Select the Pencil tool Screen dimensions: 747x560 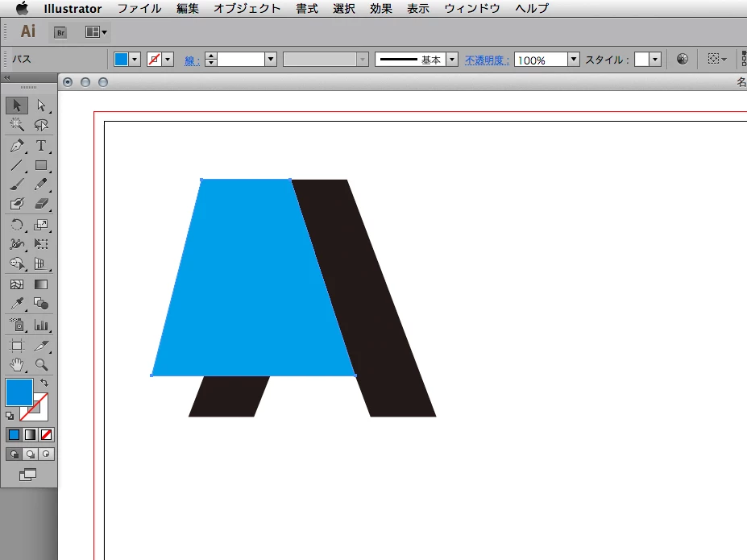41,185
